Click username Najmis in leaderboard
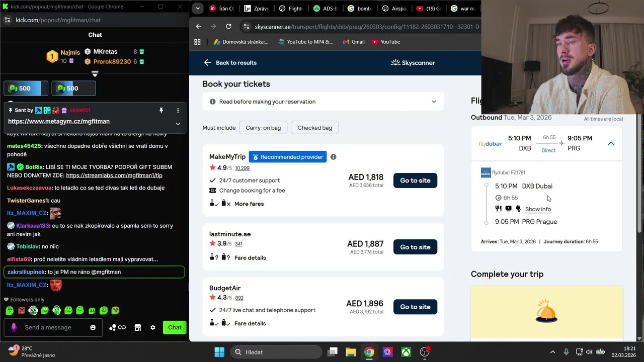Image resolution: width=644 pixels, height=362 pixels. [x=70, y=52]
